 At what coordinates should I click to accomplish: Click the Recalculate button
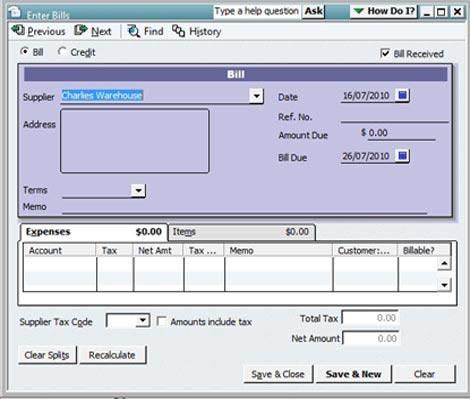pos(112,355)
